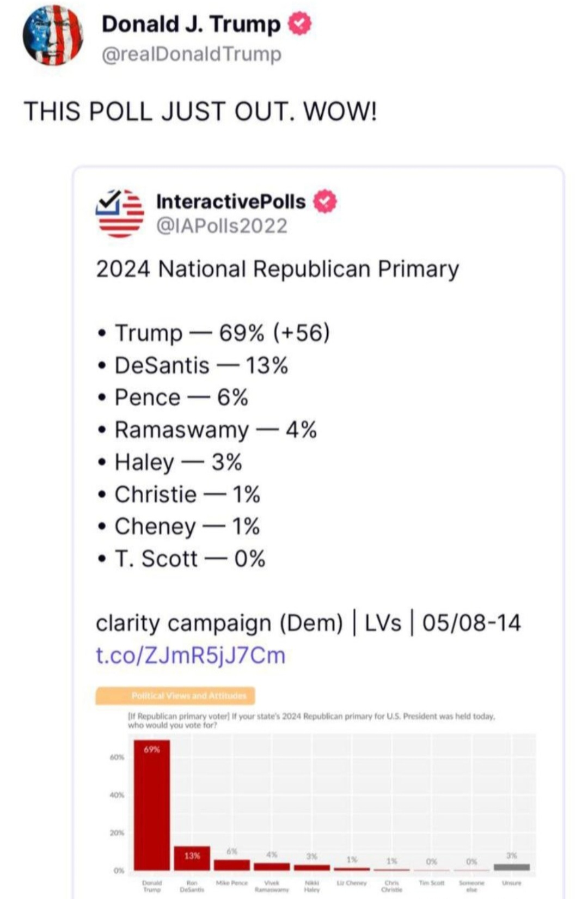Image resolution: width=588 pixels, height=899 pixels.
Task: Click Donald J. Trump's profile avatar
Action: 53,36
